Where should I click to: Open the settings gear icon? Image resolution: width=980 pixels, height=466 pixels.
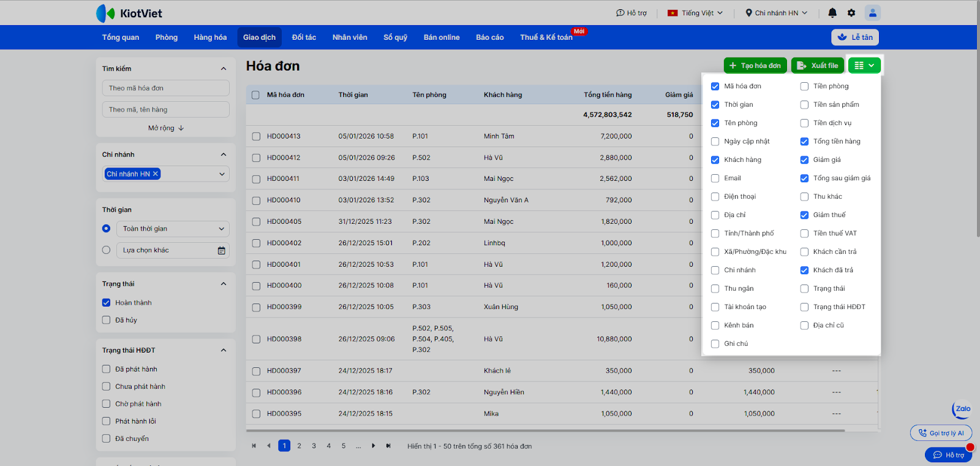click(851, 13)
